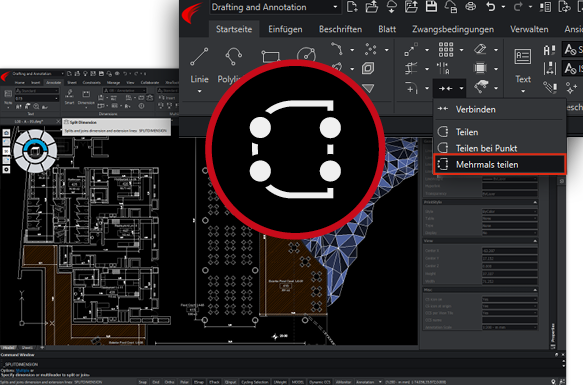The height and width of the screenshot is (385, 583).
Task: Click the pattern grid icon
Action: [446, 49]
